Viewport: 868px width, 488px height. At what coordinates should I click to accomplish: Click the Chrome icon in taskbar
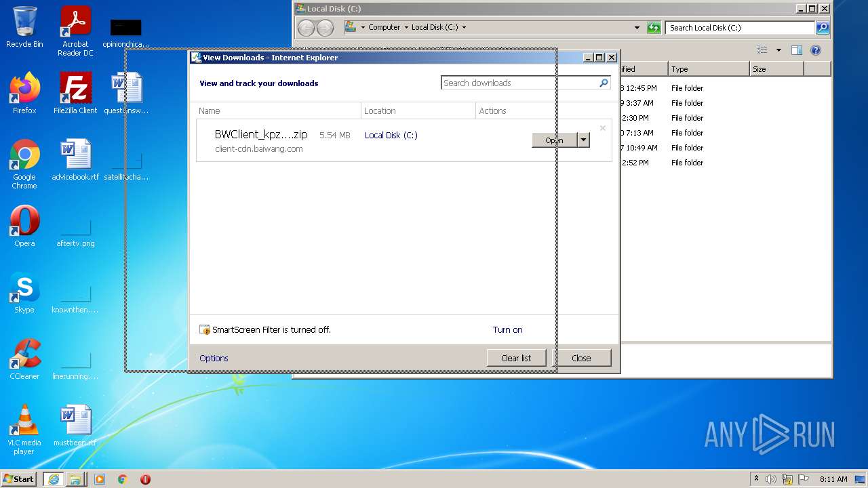tap(123, 479)
